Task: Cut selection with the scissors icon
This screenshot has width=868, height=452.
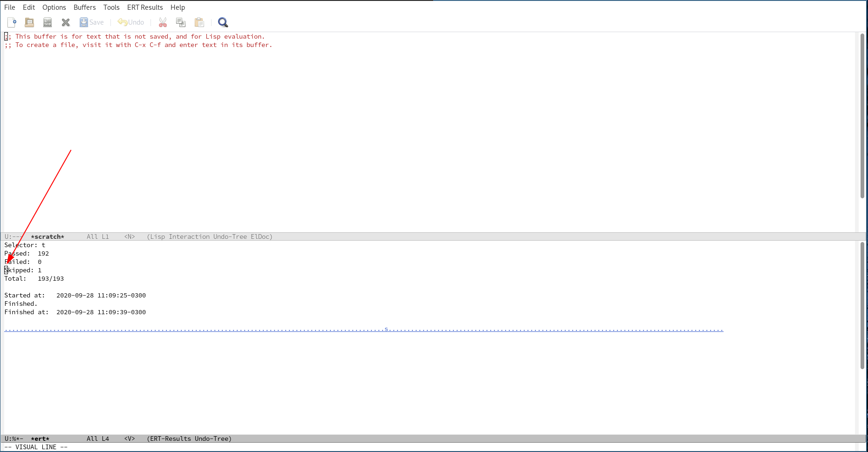Action: [163, 22]
